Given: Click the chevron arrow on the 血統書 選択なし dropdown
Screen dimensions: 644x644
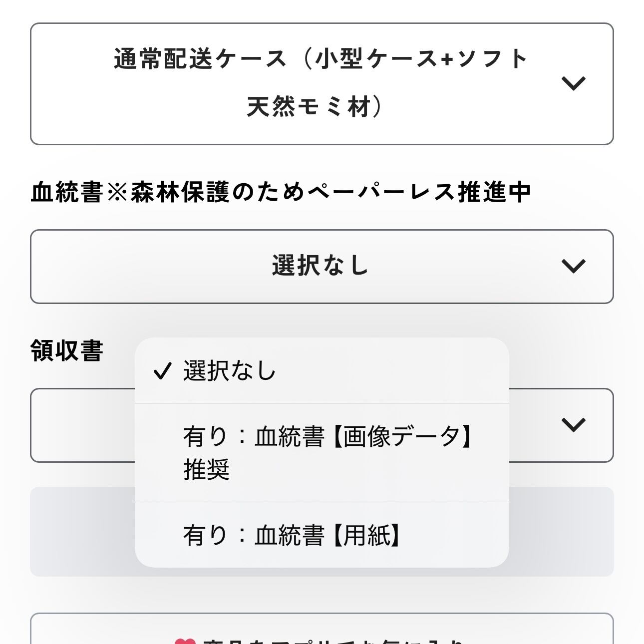Looking at the screenshot, I should point(573,266).
